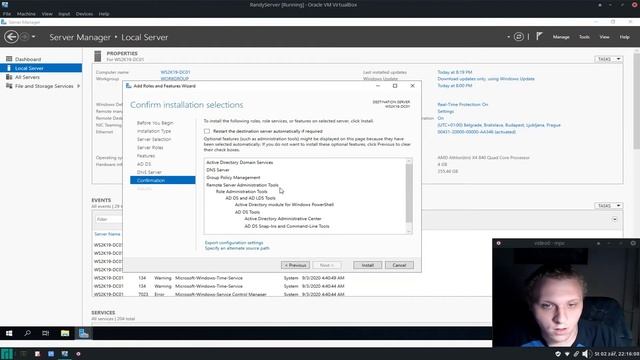Open the VirtualBox View menu

[x=47, y=14]
